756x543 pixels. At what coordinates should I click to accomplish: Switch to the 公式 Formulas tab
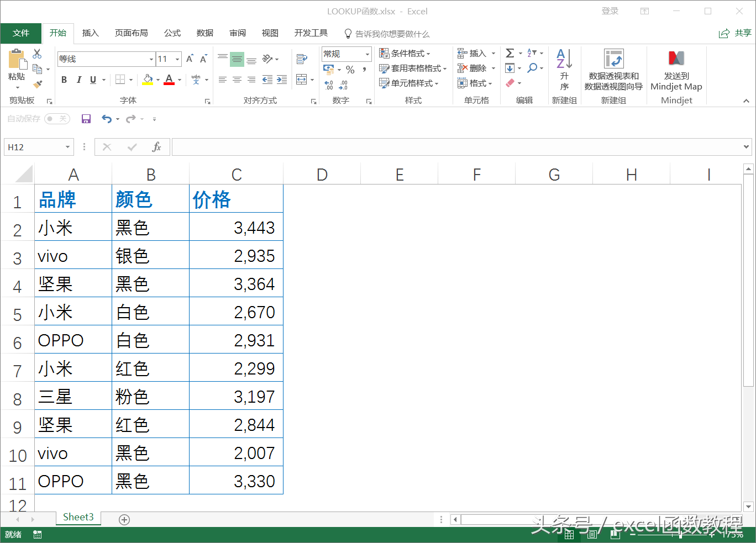[x=172, y=33]
